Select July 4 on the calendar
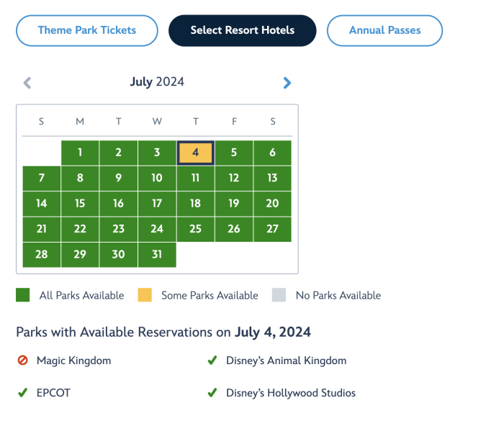504x421 pixels. [x=195, y=153]
